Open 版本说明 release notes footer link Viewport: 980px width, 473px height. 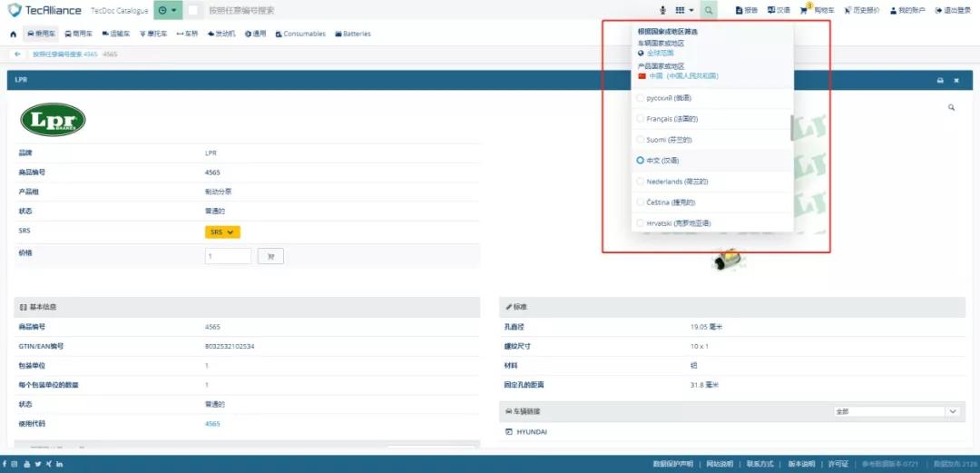tap(801, 464)
